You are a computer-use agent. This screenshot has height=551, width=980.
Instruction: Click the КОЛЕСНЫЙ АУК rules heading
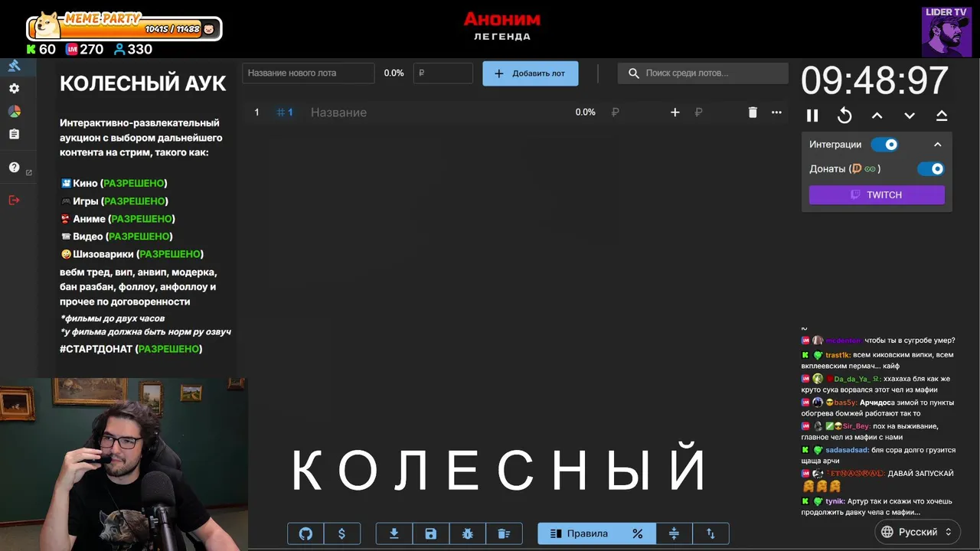click(x=143, y=83)
